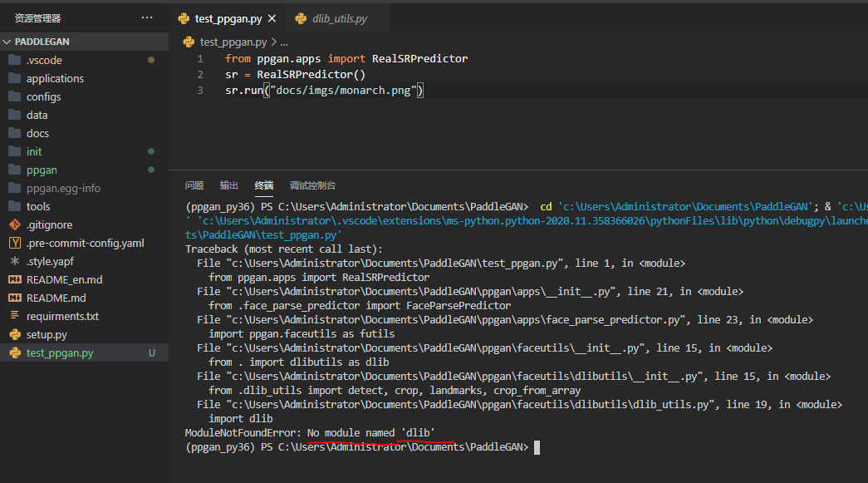The height and width of the screenshot is (483, 868).
Task: Open .pre-commit-config.yaml file
Action: (84, 243)
